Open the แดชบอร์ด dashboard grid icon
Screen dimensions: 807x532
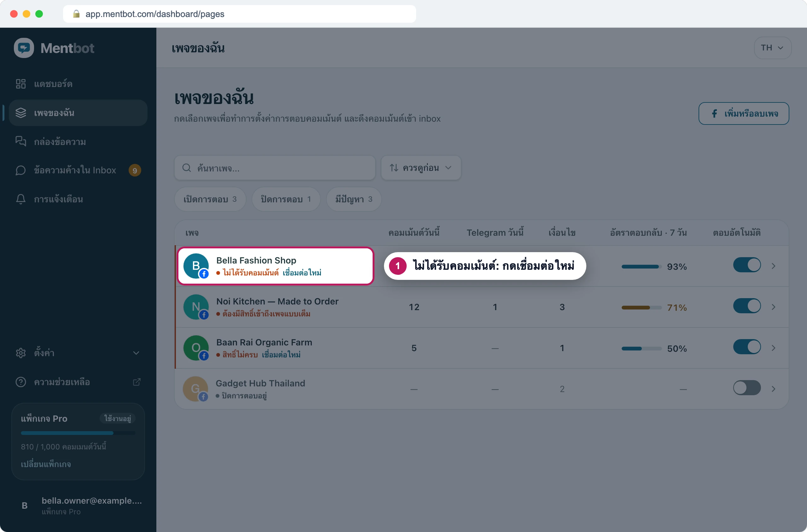click(21, 84)
